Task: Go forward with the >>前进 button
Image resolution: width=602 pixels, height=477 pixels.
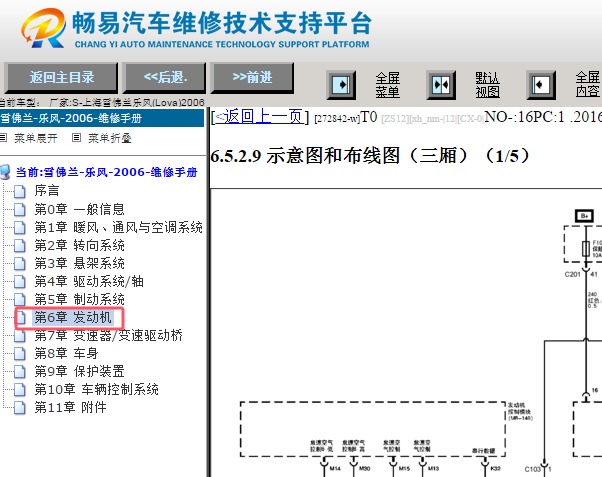Action: pyautogui.click(x=252, y=78)
